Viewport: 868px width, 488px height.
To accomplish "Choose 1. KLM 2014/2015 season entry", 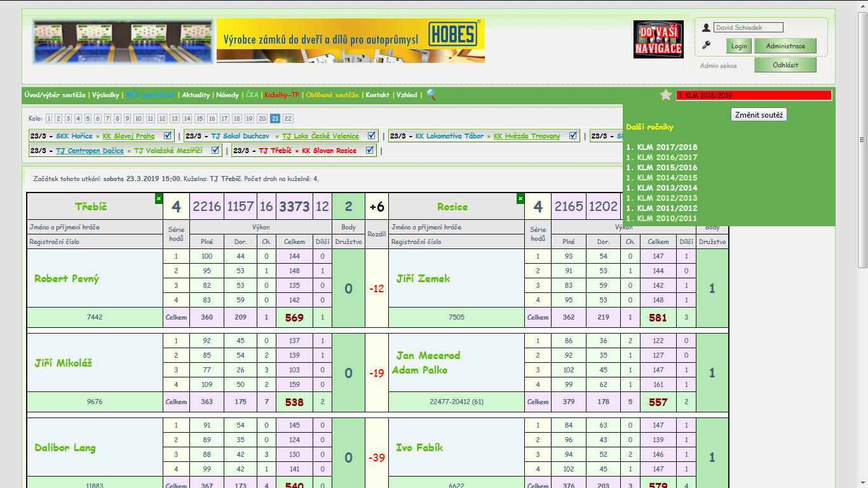I will tap(661, 177).
